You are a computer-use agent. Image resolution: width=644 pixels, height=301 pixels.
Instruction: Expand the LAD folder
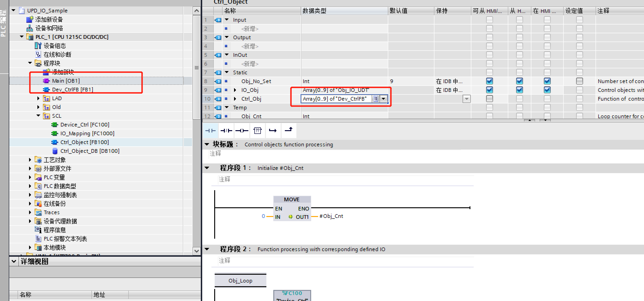(x=38, y=98)
